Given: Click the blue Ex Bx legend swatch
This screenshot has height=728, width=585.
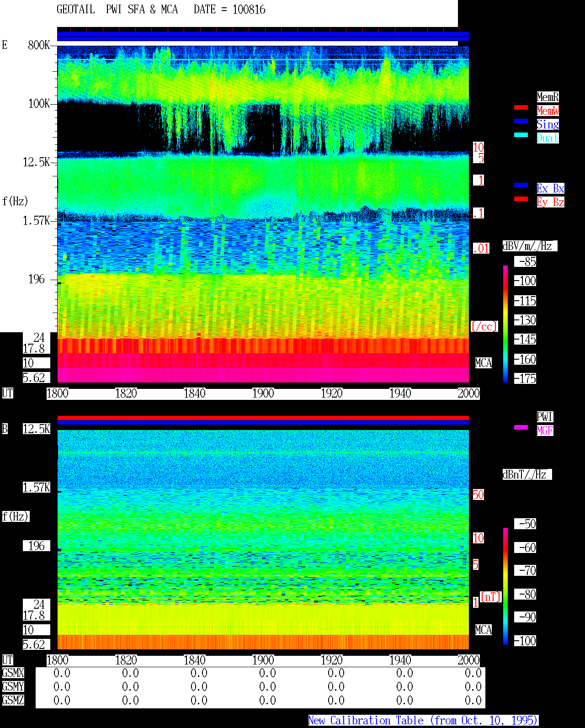Looking at the screenshot, I should coord(521,185).
